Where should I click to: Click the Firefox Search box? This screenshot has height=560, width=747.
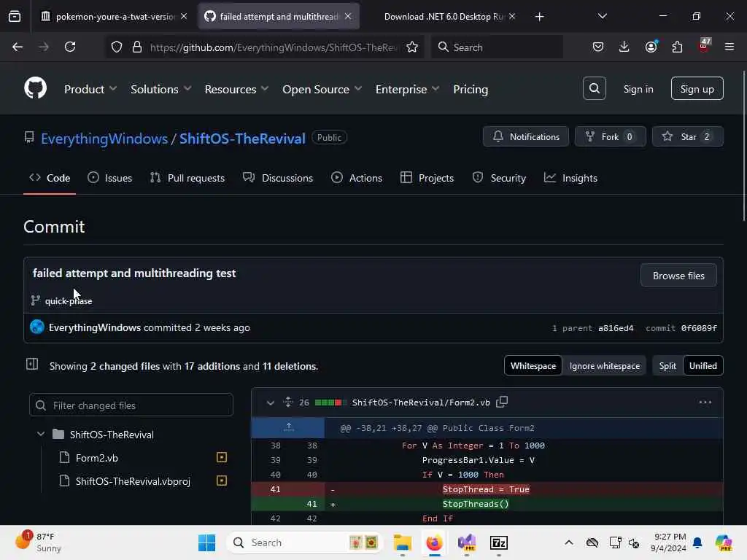497,47
